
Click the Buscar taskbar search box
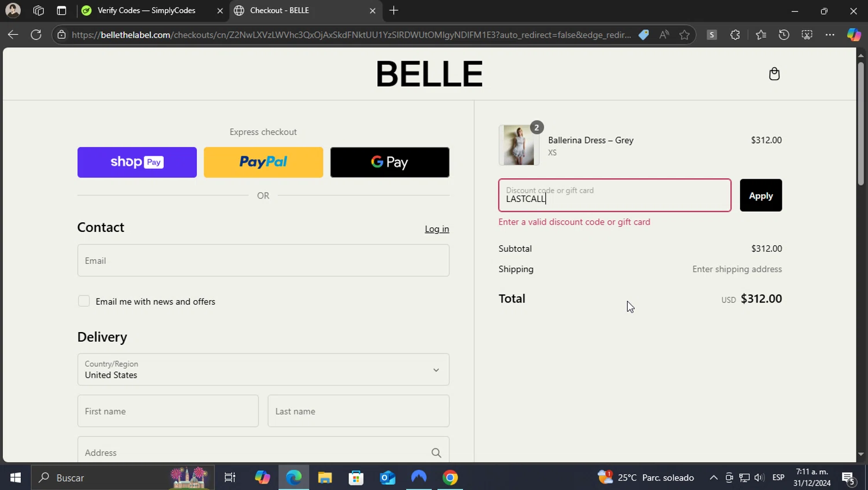click(x=122, y=477)
